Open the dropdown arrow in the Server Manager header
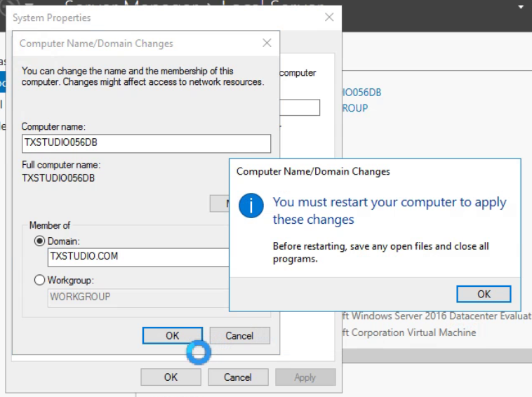This screenshot has width=532, height=397. 521,7
